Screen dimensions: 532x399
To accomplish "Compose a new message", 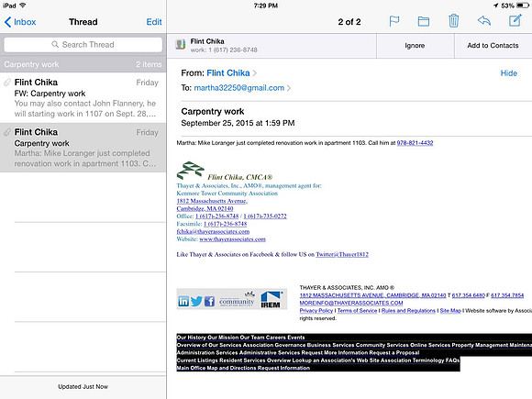I will [515, 20].
